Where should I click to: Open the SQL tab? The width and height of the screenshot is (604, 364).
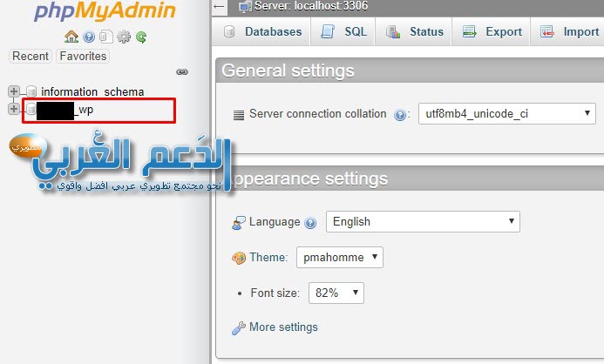344,32
